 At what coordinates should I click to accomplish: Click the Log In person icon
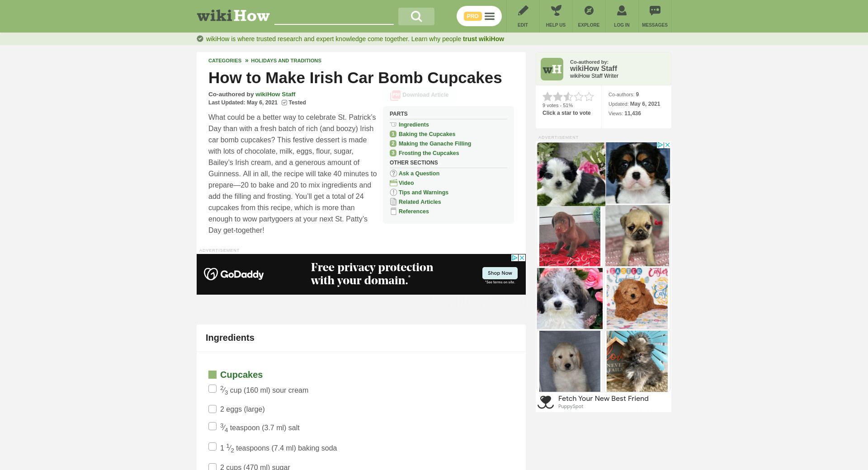click(622, 10)
